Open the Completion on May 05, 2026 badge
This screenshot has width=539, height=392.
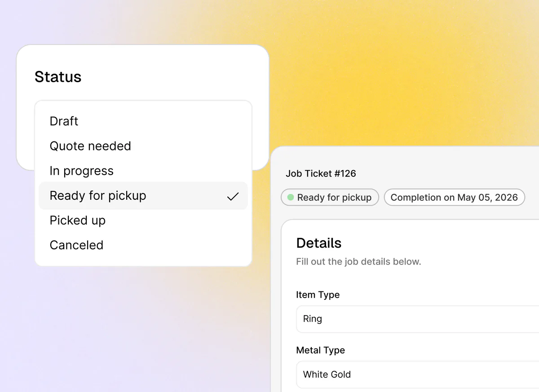click(x=454, y=198)
